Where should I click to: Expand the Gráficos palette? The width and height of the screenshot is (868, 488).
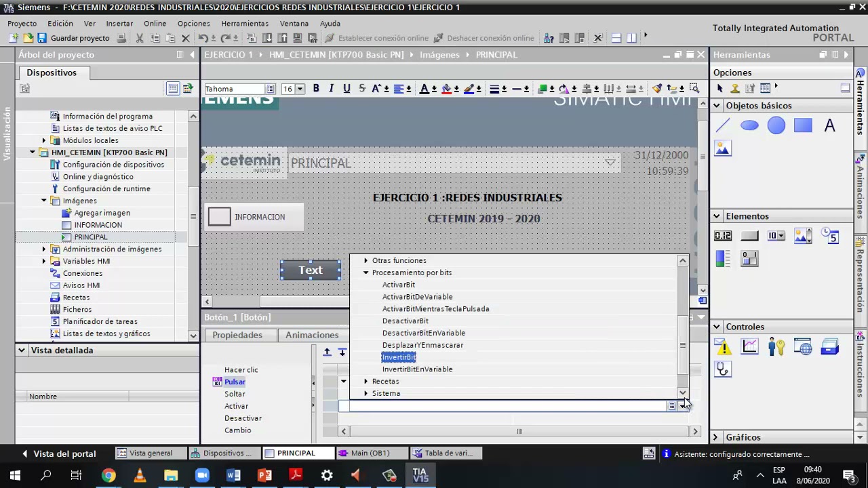716,437
